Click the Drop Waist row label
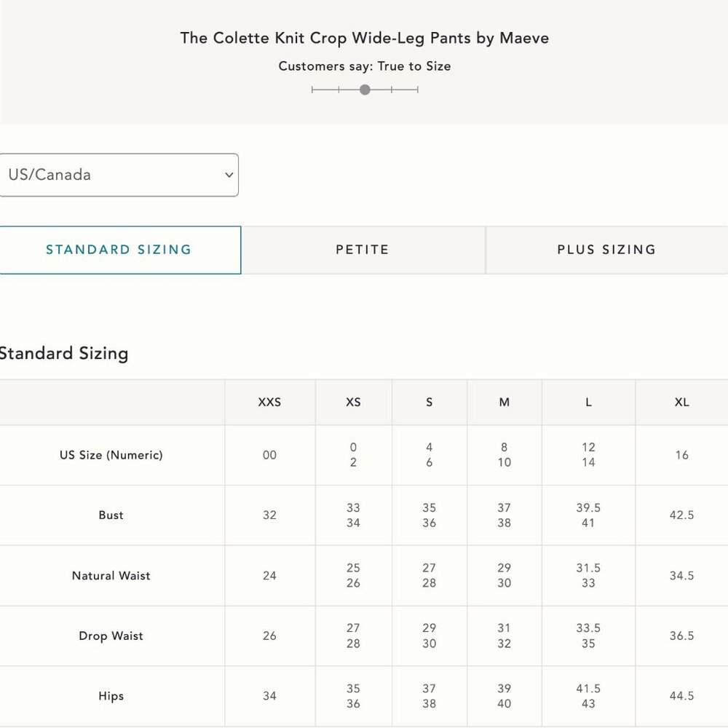 [x=111, y=636]
